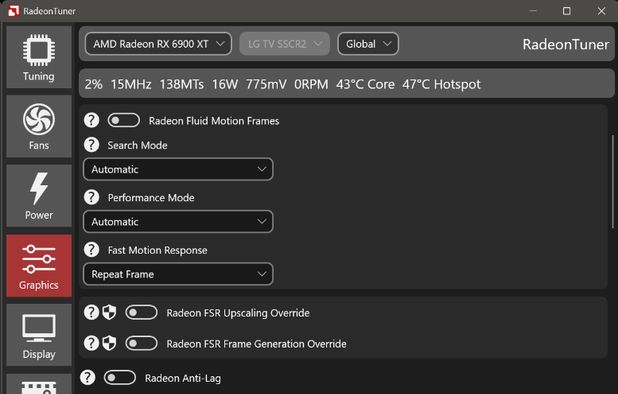Image resolution: width=618 pixels, height=394 pixels.
Task: Close the RadeonTuner window
Action: [x=601, y=11]
